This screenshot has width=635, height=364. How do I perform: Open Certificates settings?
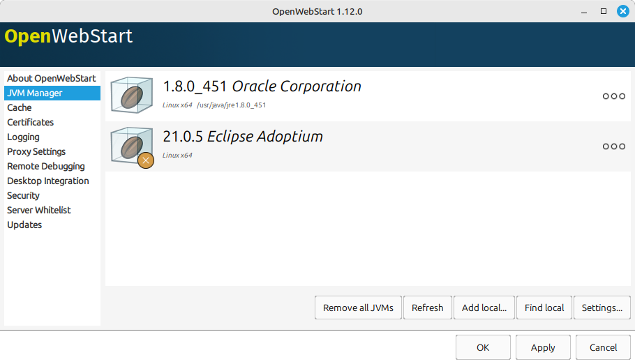point(52,122)
